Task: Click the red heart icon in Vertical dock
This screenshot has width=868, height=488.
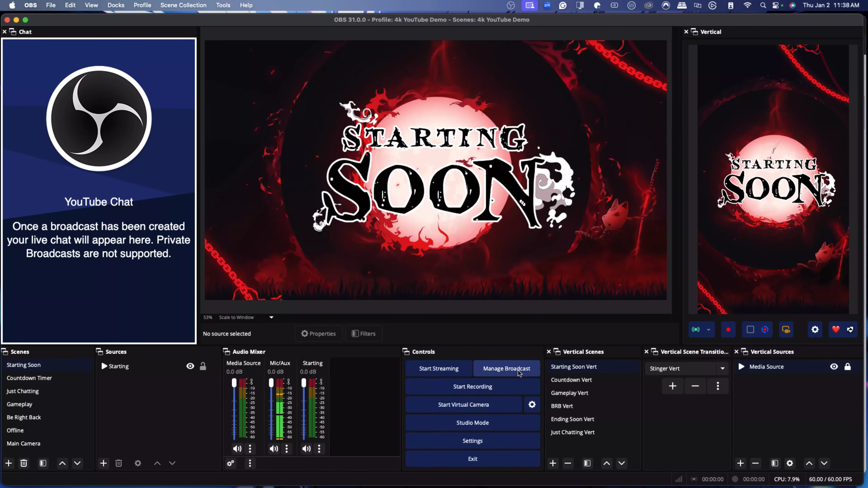Action: pyautogui.click(x=836, y=329)
